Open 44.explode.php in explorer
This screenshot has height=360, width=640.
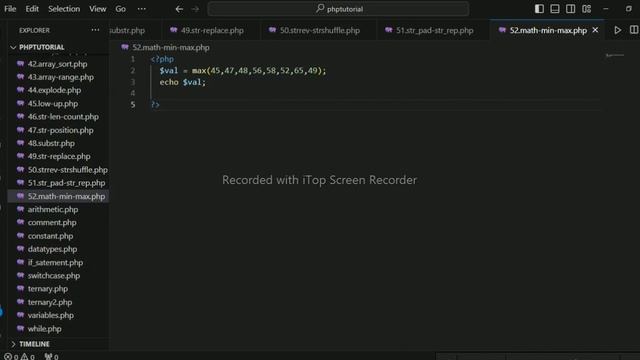pos(58,90)
